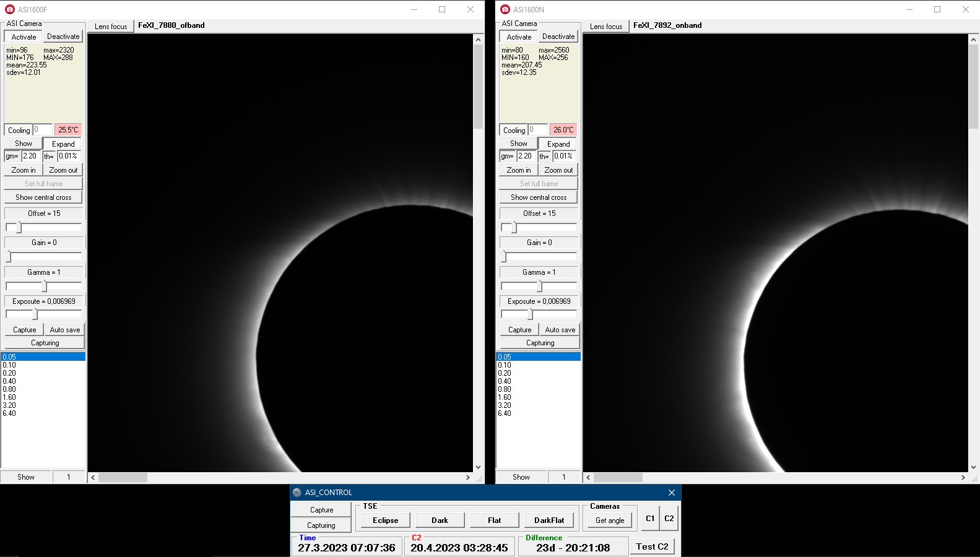Show central cross in ASI1600F window
The image size is (980, 557).
click(43, 197)
